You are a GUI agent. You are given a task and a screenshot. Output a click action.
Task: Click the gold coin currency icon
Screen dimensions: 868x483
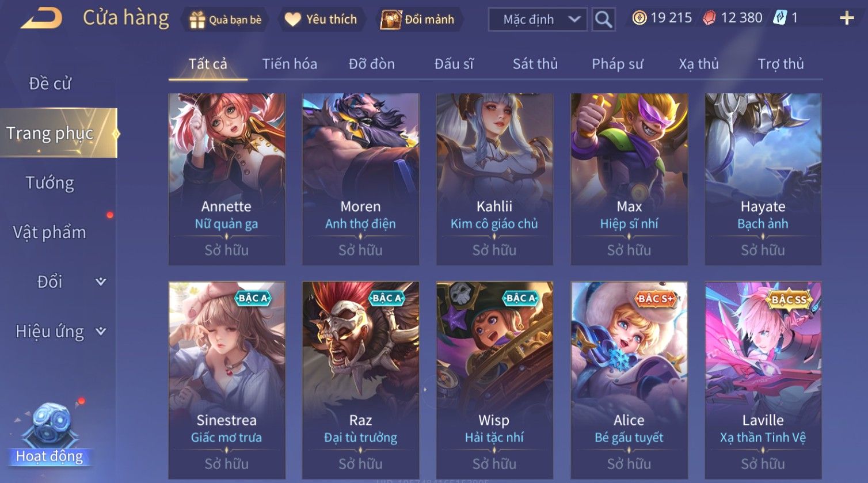pyautogui.click(x=639, y=18)
